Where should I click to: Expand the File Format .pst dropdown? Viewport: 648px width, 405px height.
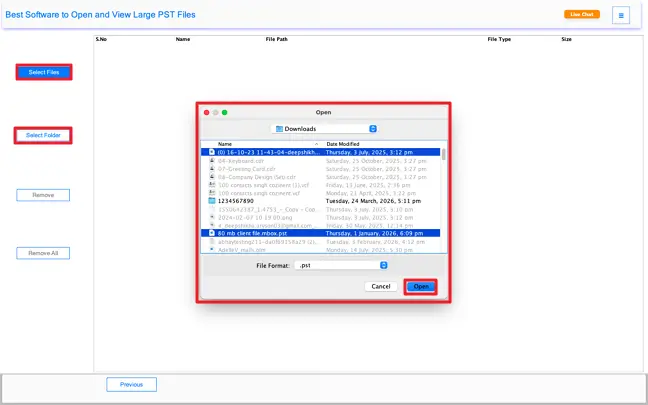342,265
